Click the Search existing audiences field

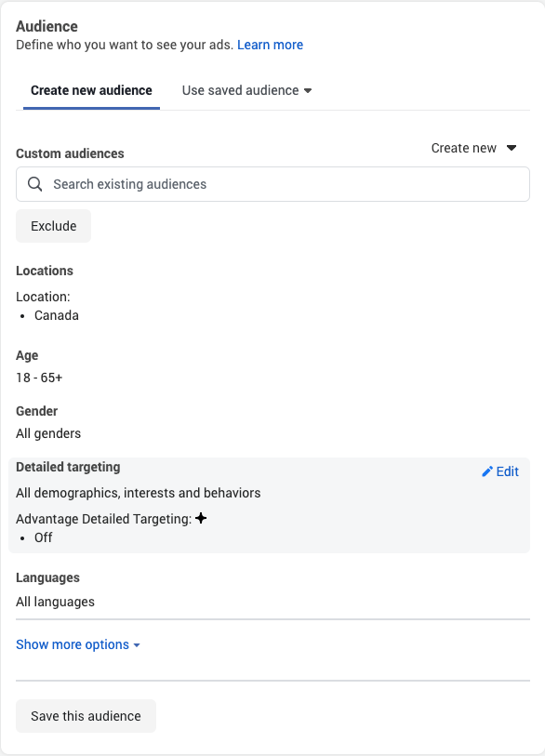pyautogui.click(x=273, y=184)
